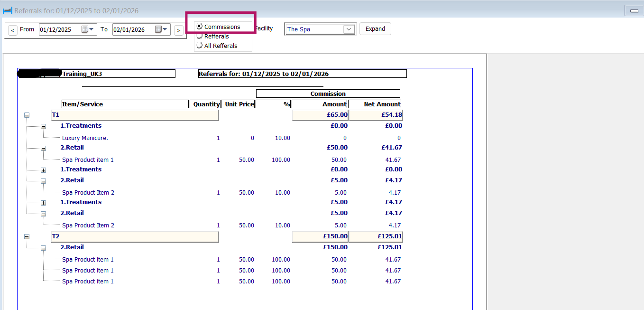Click the Commission header box
This screenshot has height=310, width=644.
click(x=328, y=94)
